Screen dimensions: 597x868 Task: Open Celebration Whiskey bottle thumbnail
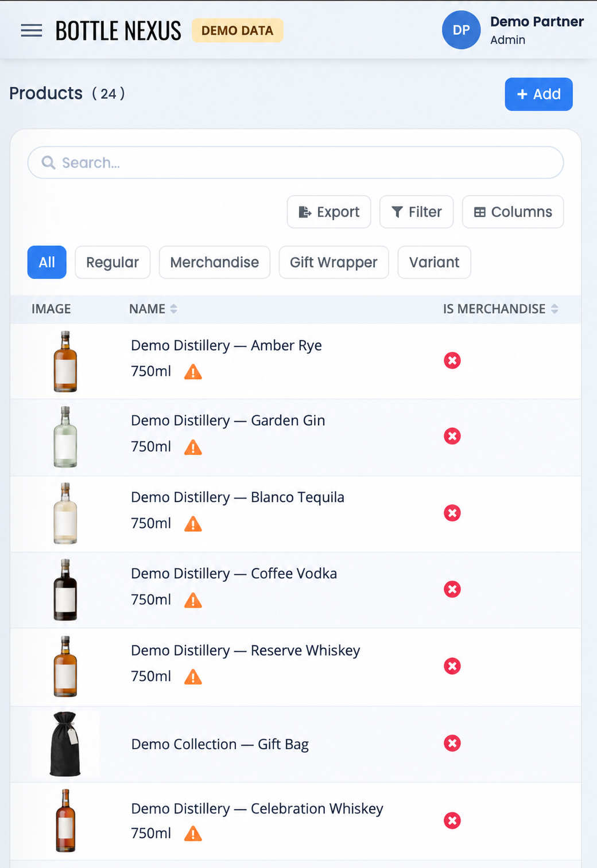[x=65, y=820]
